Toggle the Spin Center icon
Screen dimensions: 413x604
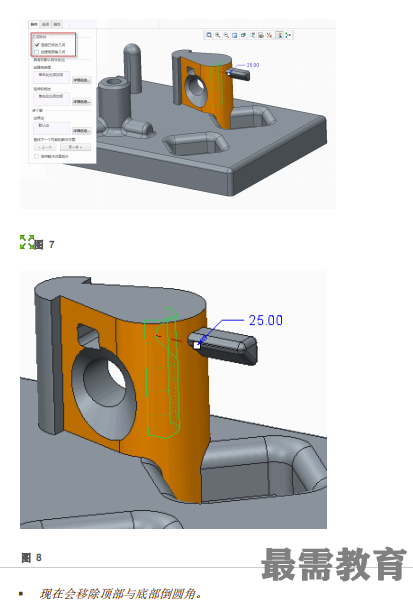point(288,35)
